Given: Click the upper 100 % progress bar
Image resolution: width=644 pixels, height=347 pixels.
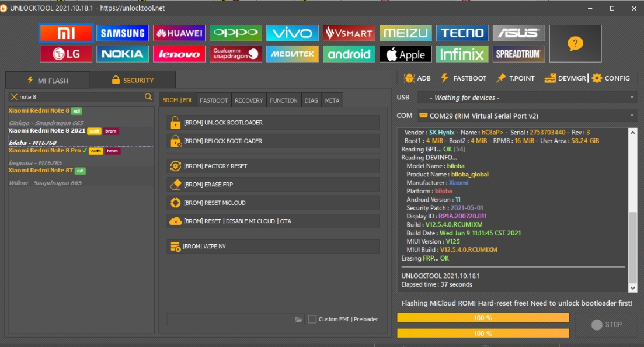Looking at the screenshot, I should [x=483, y=318].
